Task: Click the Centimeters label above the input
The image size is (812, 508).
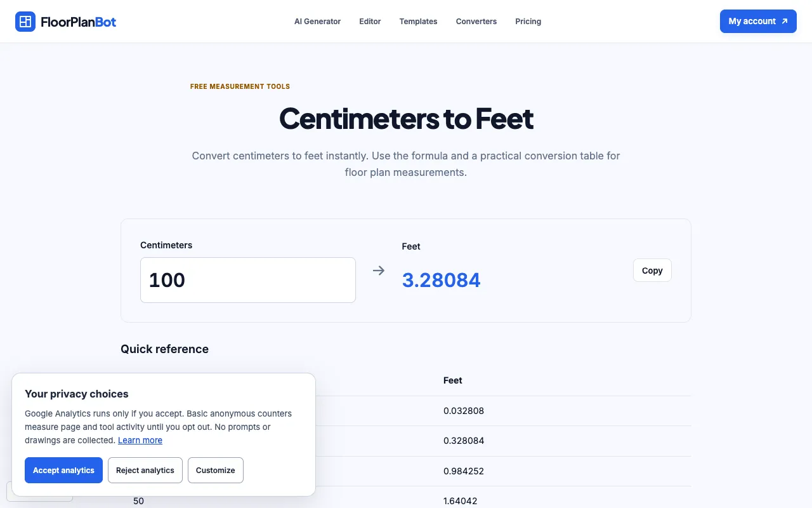Action: coord(166,245)
